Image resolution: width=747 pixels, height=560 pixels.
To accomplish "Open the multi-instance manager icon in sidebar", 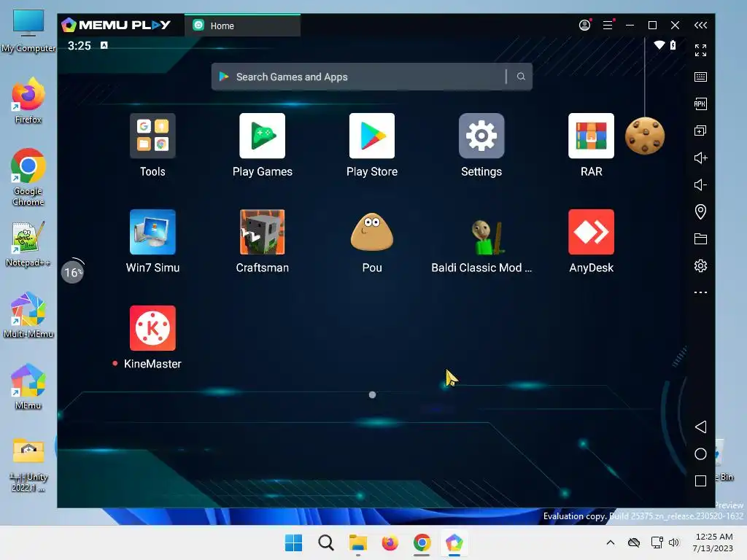I will click(700, 131).
